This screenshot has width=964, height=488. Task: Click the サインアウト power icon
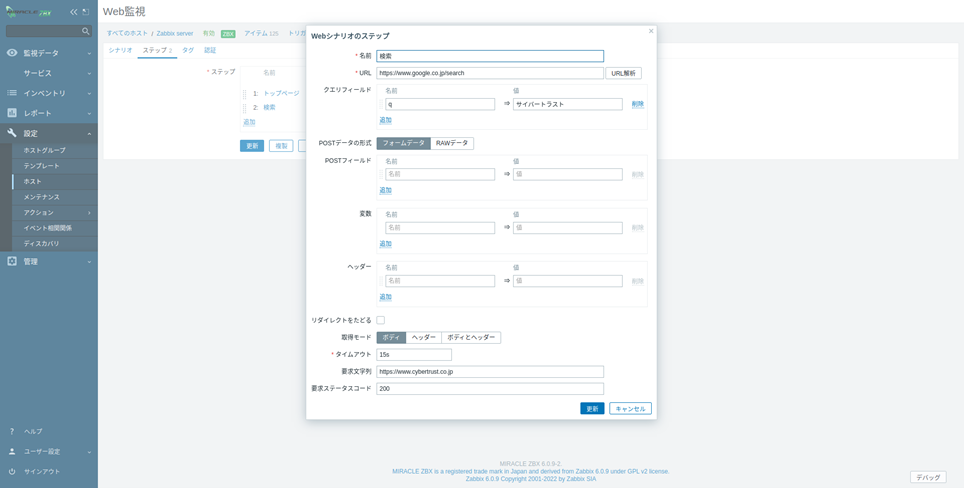pos(12,472)
